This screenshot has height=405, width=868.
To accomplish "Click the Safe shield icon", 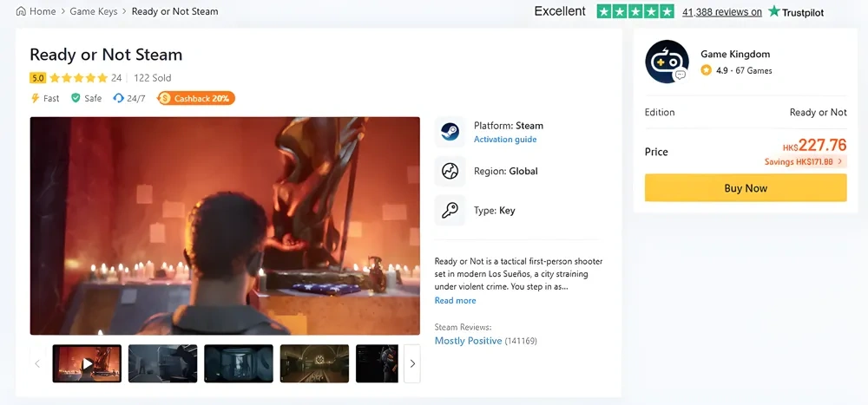I will click(76, 99).
